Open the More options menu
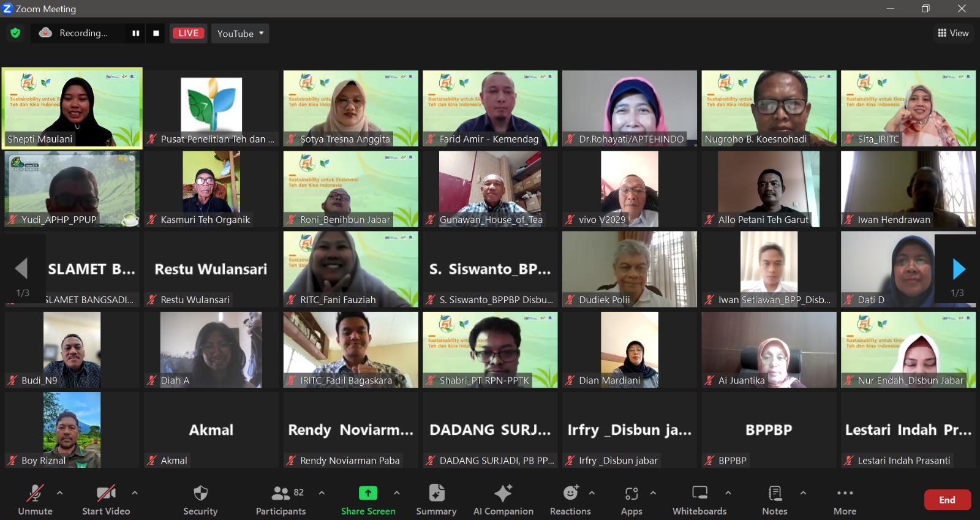This screenshot has height=520, width=980. click(845, 500)
